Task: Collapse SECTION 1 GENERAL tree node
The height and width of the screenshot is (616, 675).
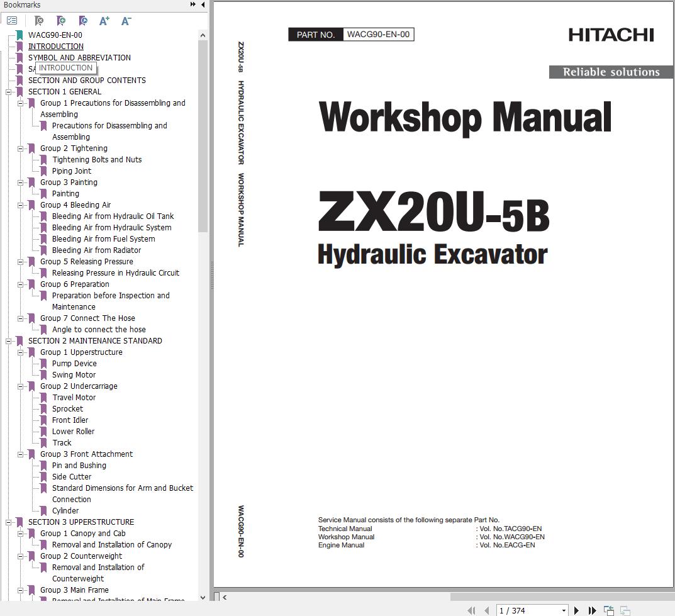Action: point(8,92)
